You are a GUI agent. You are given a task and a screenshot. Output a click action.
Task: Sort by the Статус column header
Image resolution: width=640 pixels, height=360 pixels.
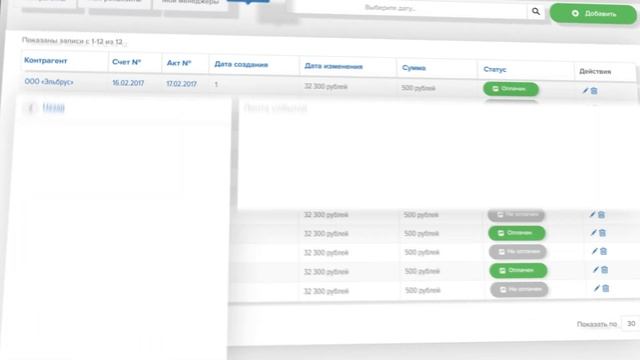point(495,69)
